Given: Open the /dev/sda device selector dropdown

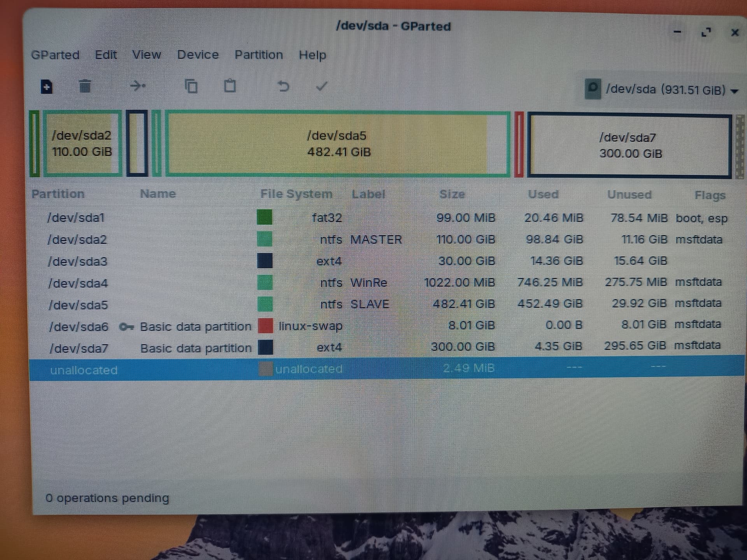Looking at the screenshot, I should pyautogui.click(x=662, y=89).
